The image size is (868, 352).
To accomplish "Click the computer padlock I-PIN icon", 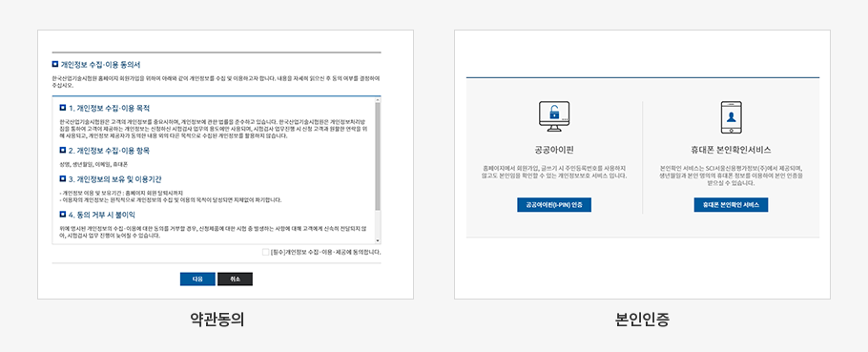I will [554, 117].
